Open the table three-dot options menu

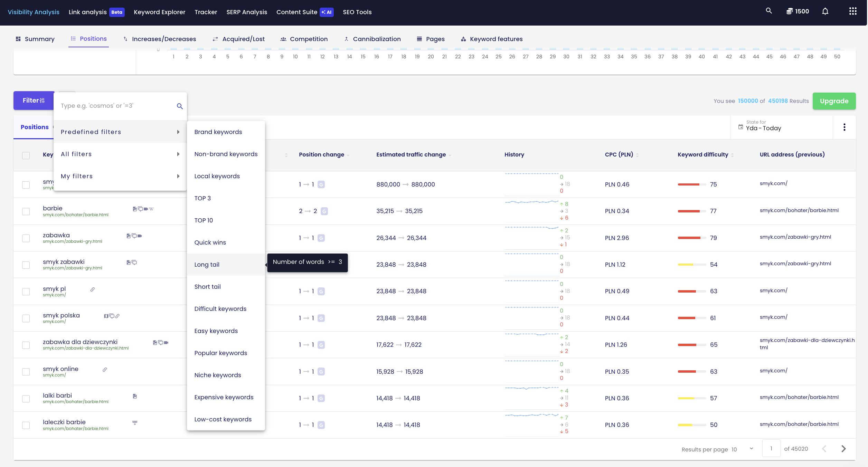(845, 127)
